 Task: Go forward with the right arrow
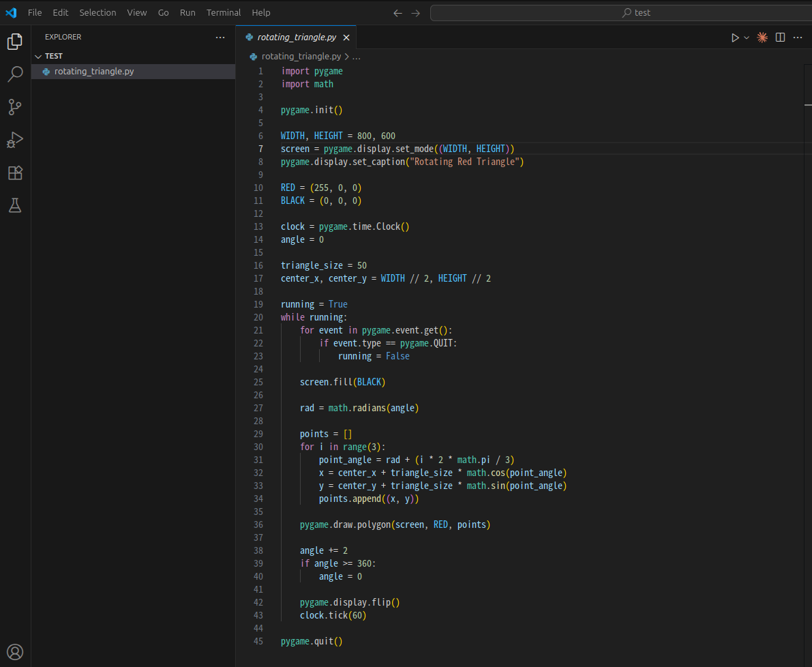416,13
